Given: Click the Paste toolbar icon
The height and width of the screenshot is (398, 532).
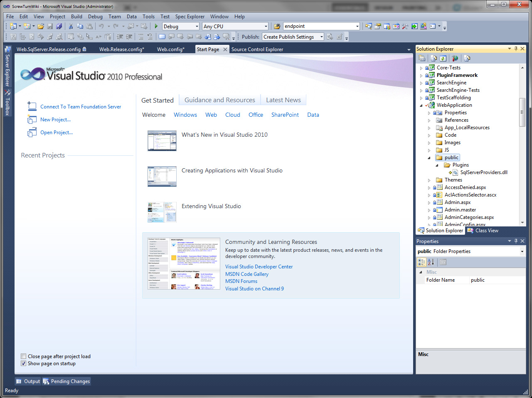Looking at the screenshot, I should click(x=89, y=26).
